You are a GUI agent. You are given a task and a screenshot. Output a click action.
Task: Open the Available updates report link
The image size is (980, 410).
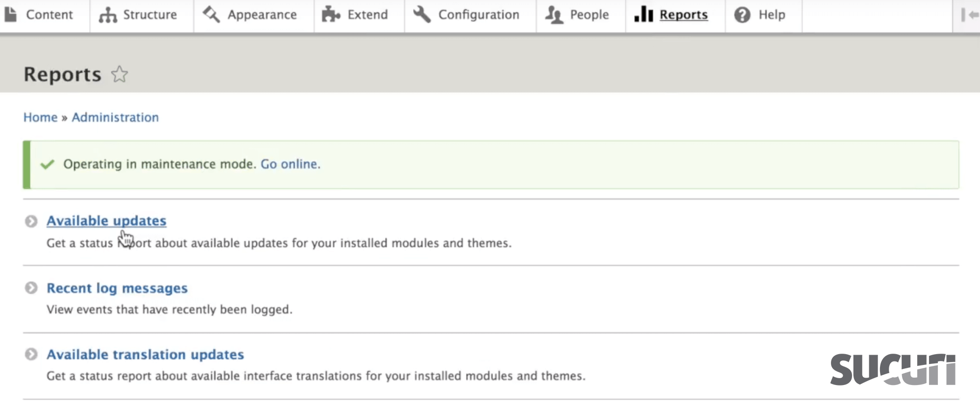pyautogui.click(x=106, y=221)
